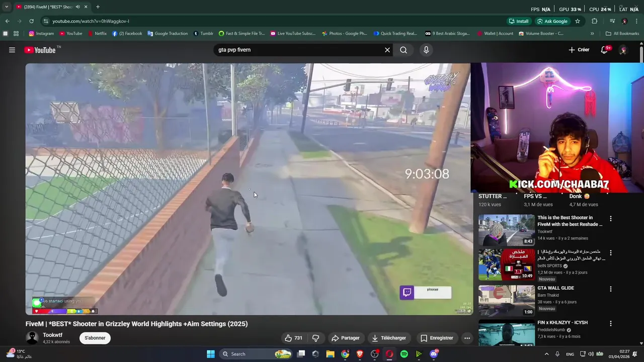Open options menu for the beIN SPORTS video

611,253
